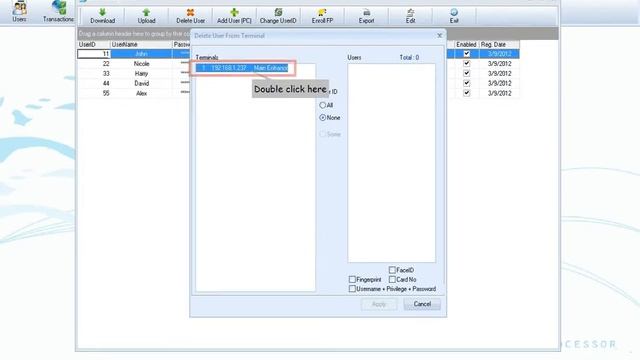Close the Delete User From Terminal dialog
Viewport: 640px width, 360px height.
click(440, 36)
